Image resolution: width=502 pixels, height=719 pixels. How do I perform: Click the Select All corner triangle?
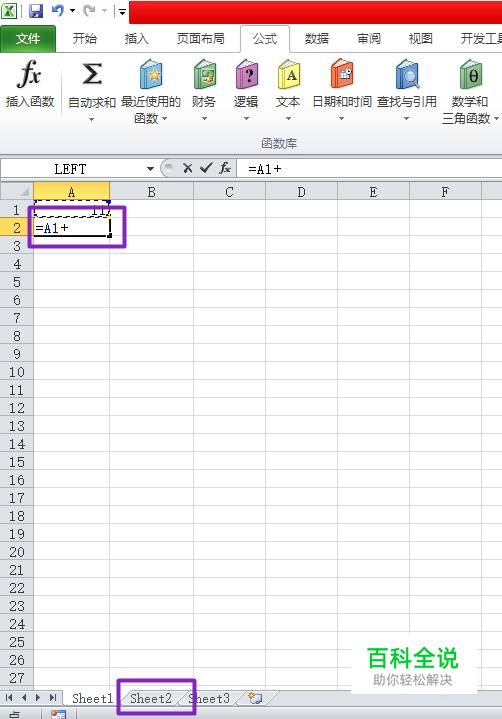(x=17, y=191)
